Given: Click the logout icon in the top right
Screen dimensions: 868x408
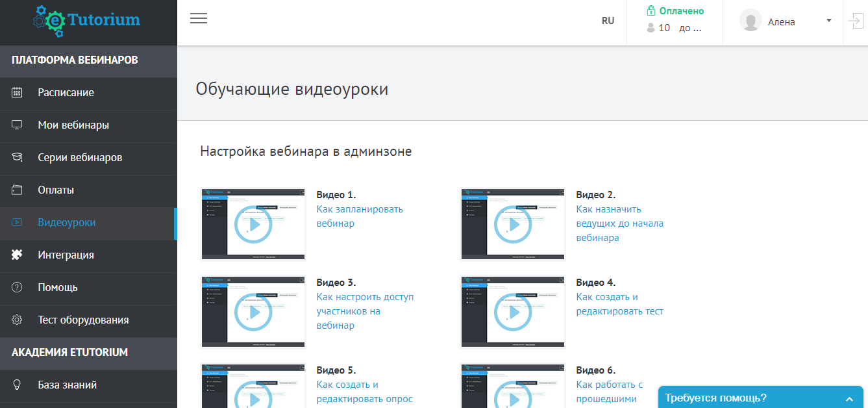Looking at the screenshot, I should click(856, 21).
